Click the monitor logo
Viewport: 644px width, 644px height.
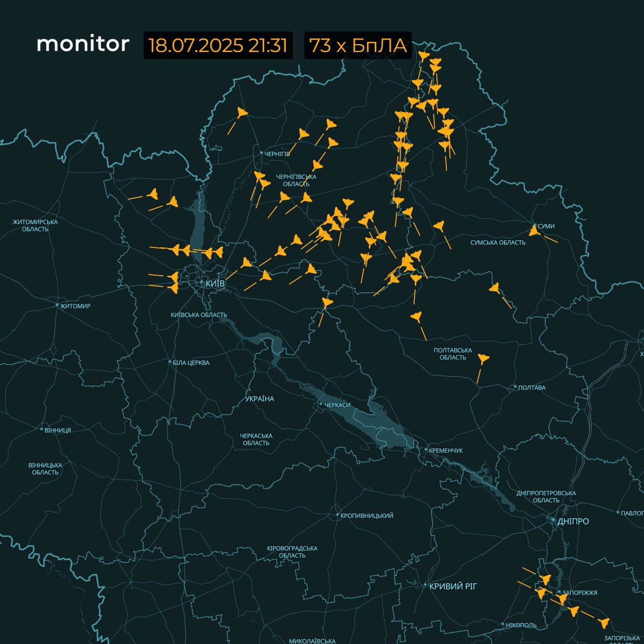(x=83, y=44)
